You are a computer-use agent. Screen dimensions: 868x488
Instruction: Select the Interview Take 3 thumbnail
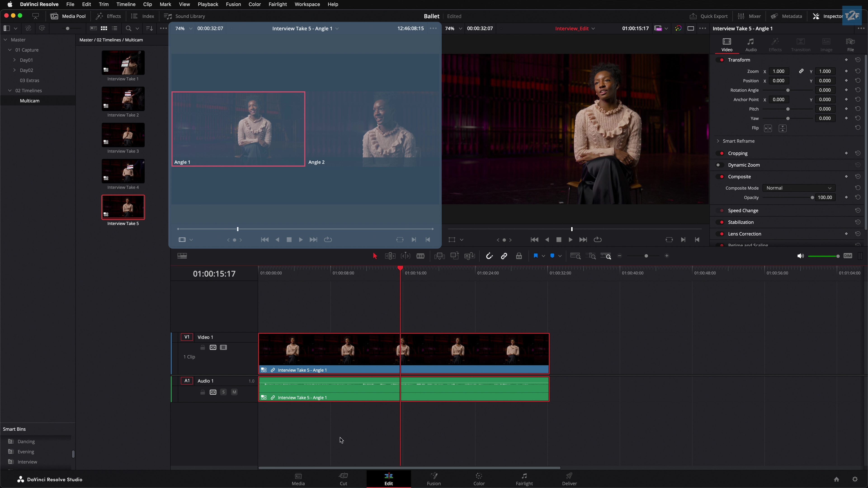point(123,135)
